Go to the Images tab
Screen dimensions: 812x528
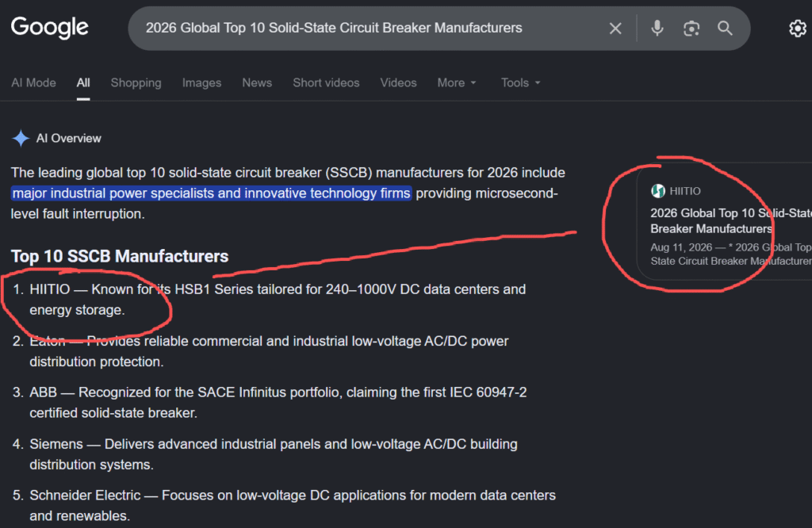[201, 82]
